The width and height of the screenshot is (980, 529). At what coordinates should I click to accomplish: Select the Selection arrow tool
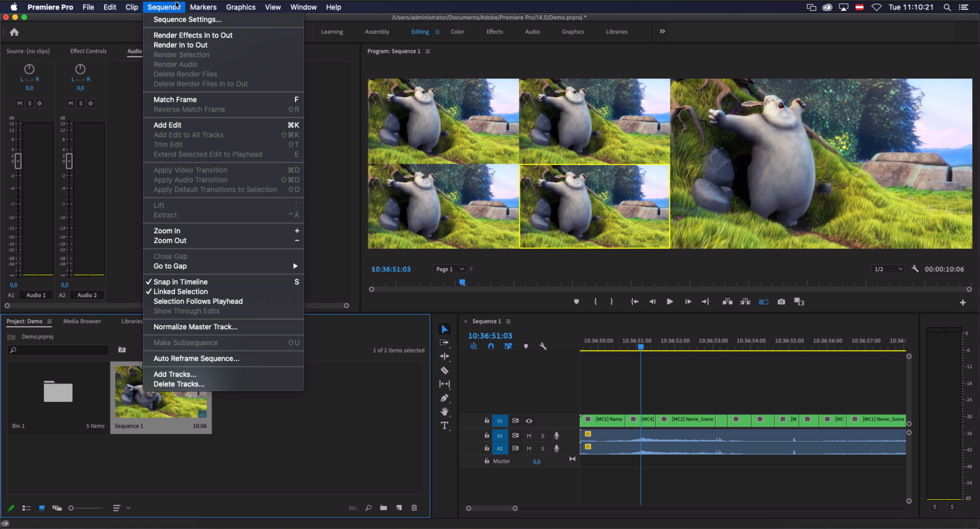tap(444, 329)
